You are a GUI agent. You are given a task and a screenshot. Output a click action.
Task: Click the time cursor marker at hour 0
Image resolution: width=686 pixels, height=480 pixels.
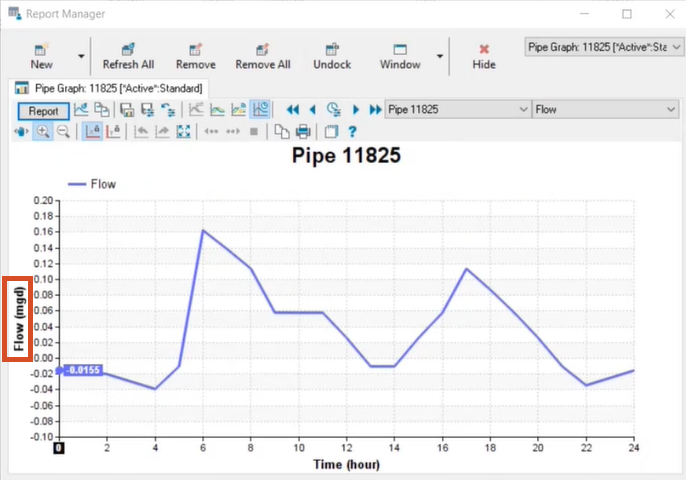tap(59, 448)
